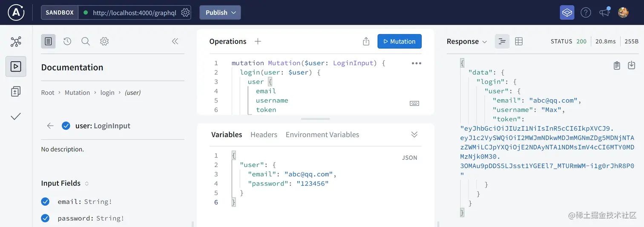Switch to the Variables tab
Viewport: 644px width, 227px height.
click(x=227, y=135)
